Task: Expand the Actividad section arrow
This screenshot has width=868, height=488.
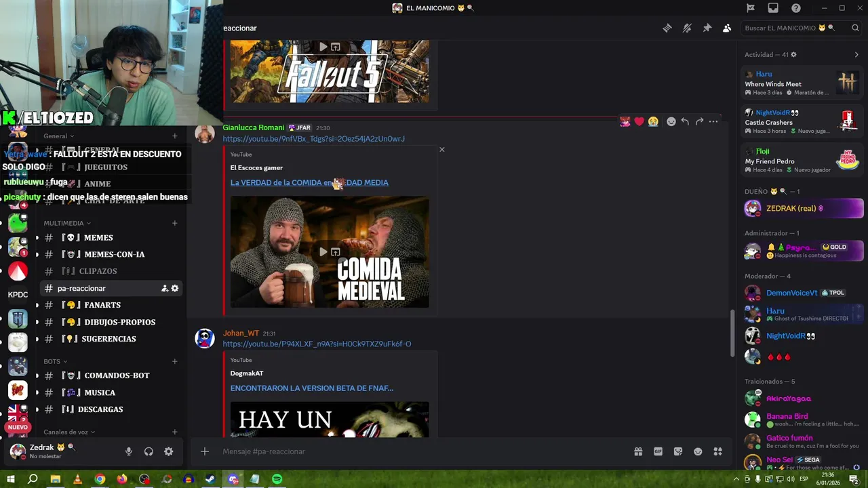Action: click(x=856, y=55)
